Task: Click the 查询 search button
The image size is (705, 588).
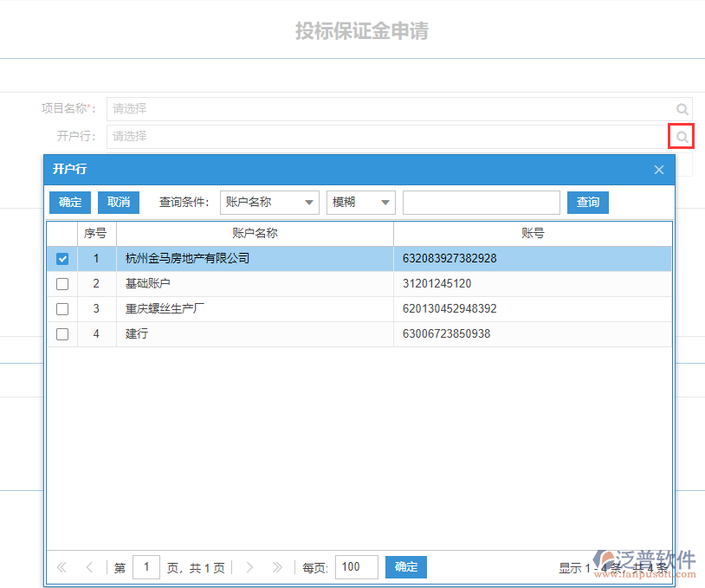Action: 587,202
